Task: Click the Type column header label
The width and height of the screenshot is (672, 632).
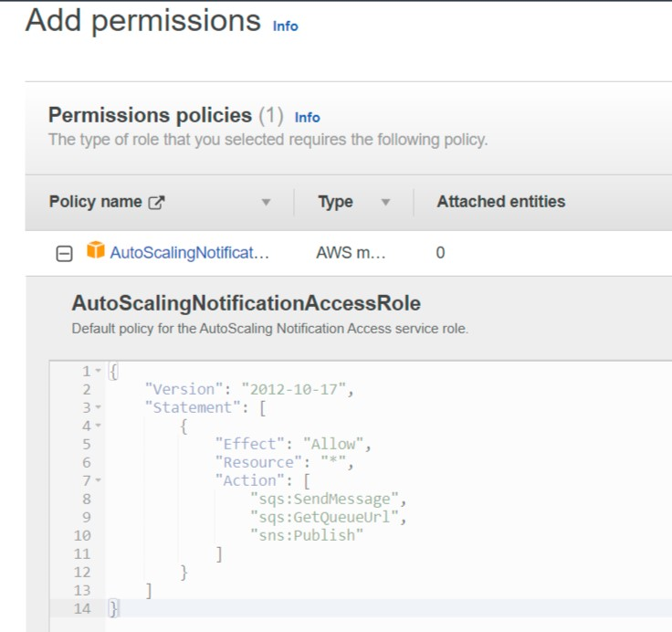Action: 336,202
